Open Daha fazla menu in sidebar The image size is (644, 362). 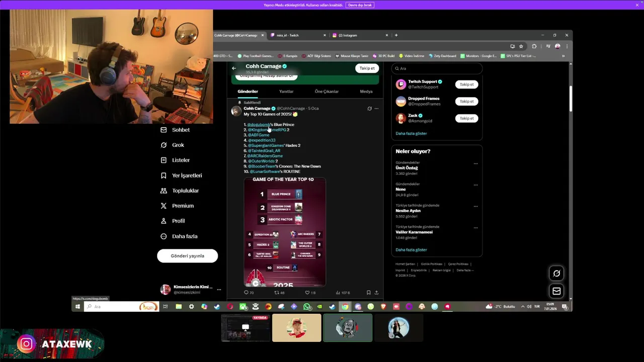(179, 236)
